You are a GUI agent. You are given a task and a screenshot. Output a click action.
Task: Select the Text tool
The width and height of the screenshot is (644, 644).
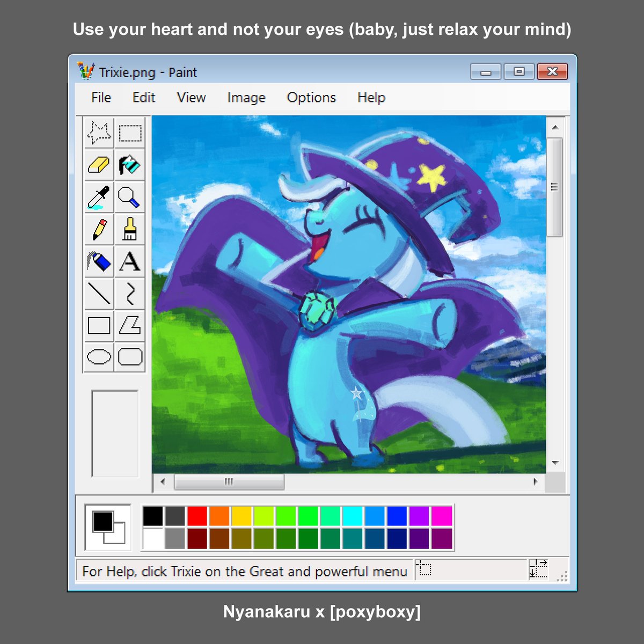pyautogui.click(x=130, y=261)
